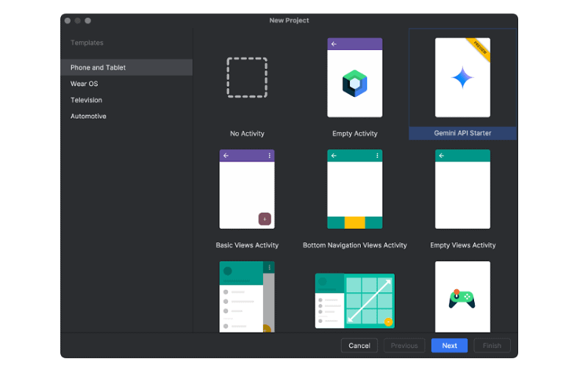Click the Next button
Screen dimensions: 588x392
(449, 346)
